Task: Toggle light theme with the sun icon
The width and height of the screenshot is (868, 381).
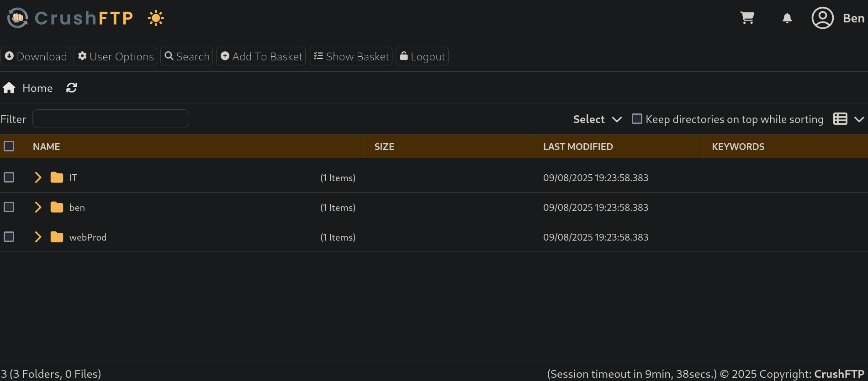Action: 156,18
